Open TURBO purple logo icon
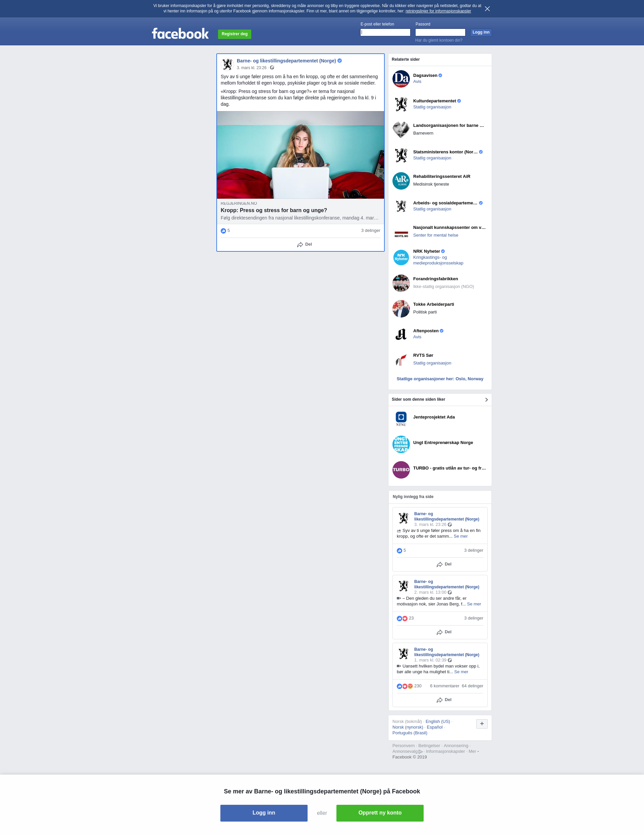Screen dimensions: 644x835 click(401, 470)
